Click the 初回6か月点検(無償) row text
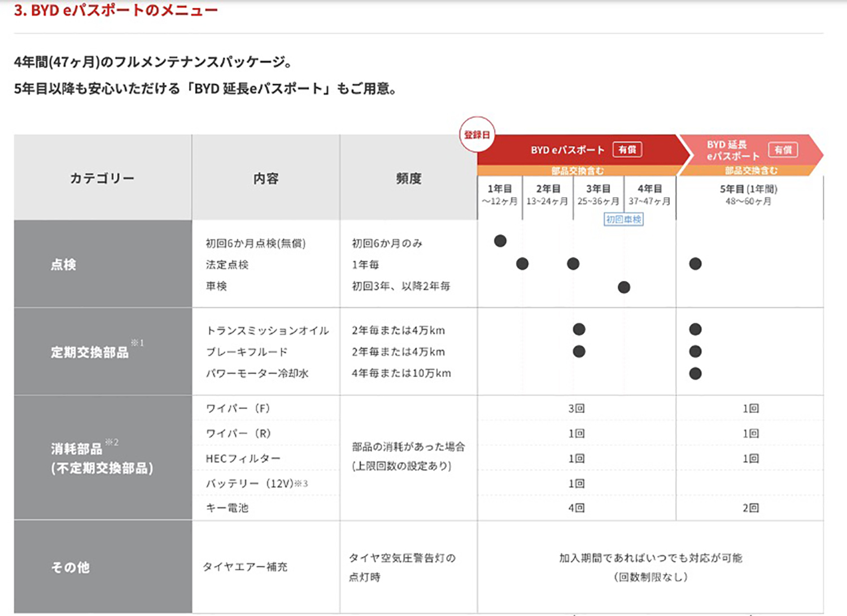The width and height of the screenshot is (847, 616). pos(256,243)
